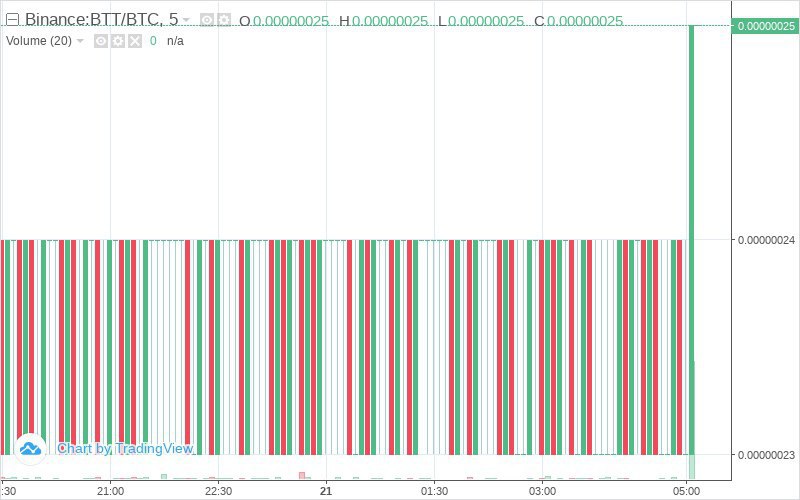Click the Volume (20) indicator label
Screen dimensions: 800x500
39,41
